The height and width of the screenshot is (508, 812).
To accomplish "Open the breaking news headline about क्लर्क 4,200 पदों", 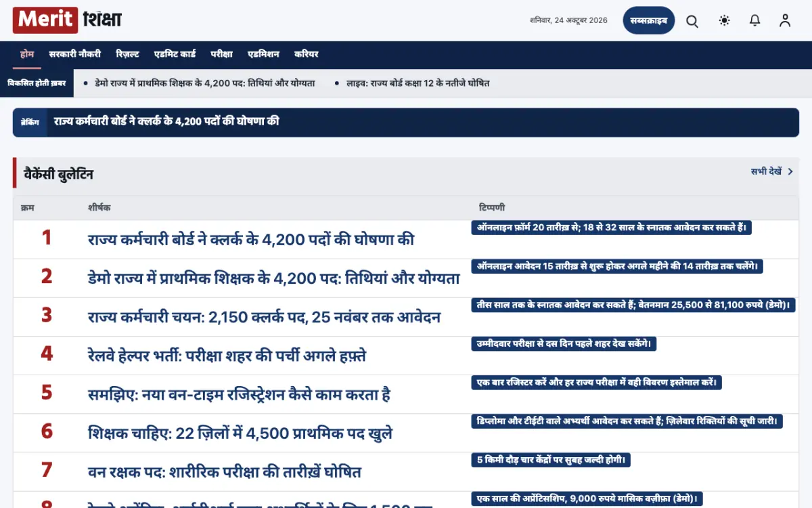I will (166, 122).
